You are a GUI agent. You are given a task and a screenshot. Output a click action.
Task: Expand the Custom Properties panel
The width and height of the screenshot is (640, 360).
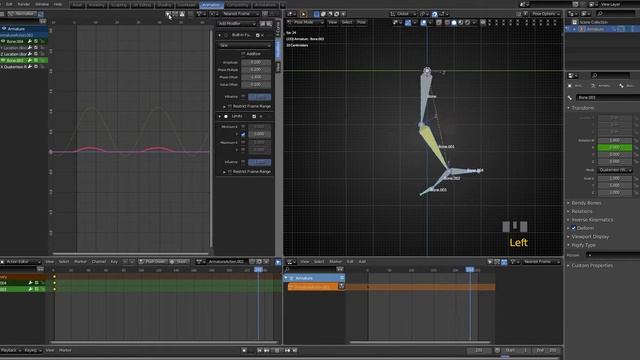(x=592, y=265)
